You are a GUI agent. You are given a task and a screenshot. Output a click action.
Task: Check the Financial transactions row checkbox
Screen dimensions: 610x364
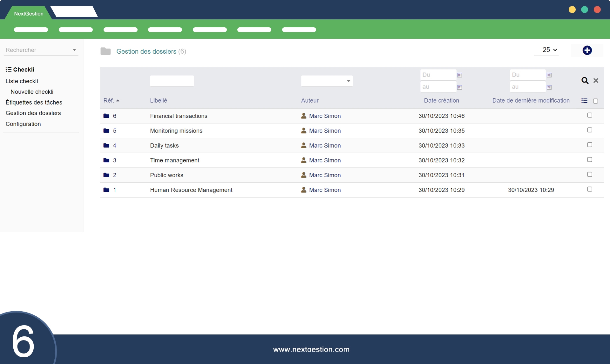pos(590,115)
